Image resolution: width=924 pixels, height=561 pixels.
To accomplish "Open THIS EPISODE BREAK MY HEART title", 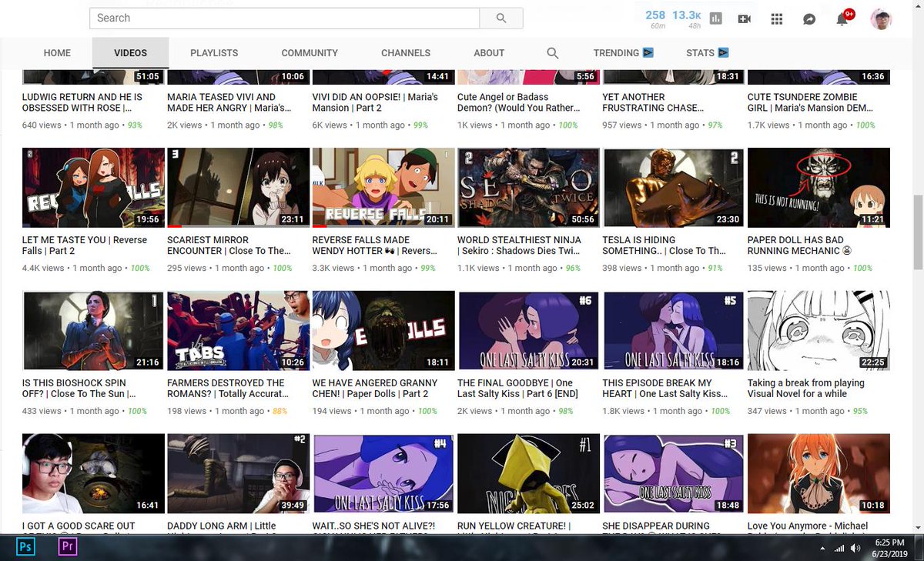I will click(x=665, y=389).
